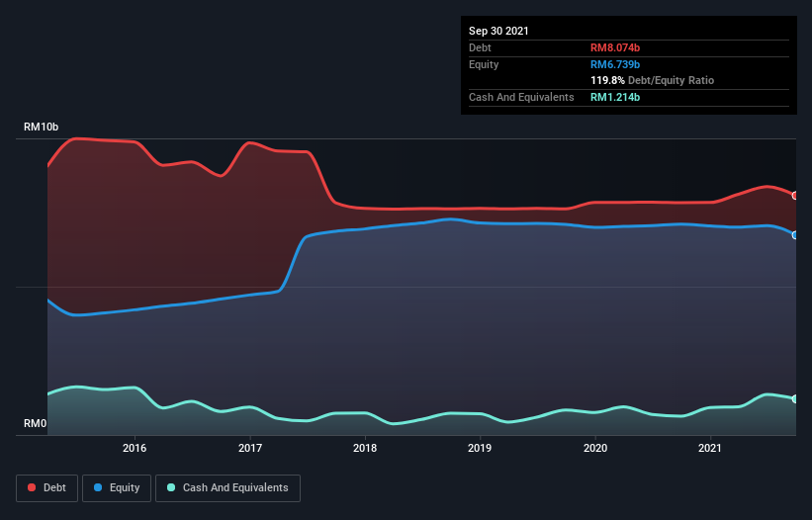Screen dimensions: 812x520
Task: Click Cash And Equivalents tooltip label
Action: coord(521,97)
